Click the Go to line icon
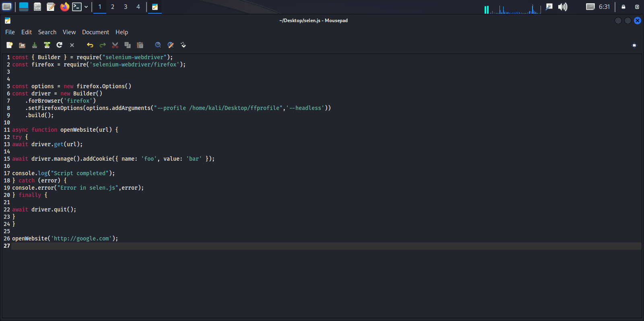The width and height of the screenshot is (644, 321). point(183,45)
